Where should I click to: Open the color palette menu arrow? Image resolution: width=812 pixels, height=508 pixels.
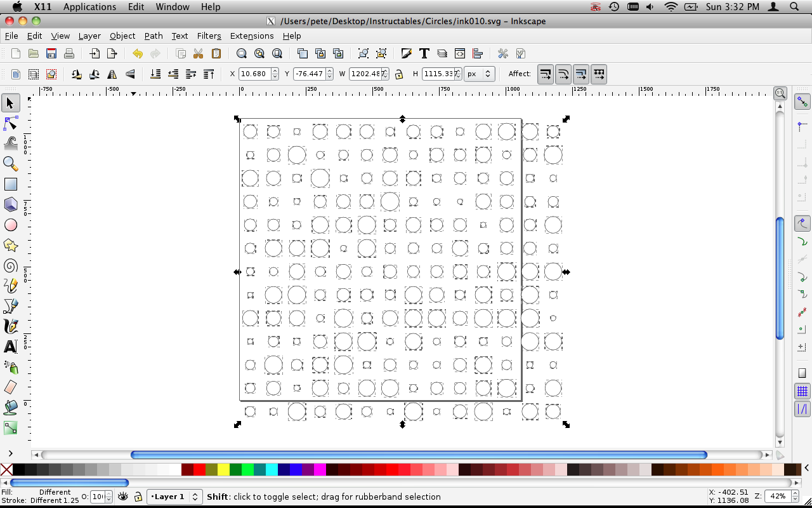tap(806, 469)
